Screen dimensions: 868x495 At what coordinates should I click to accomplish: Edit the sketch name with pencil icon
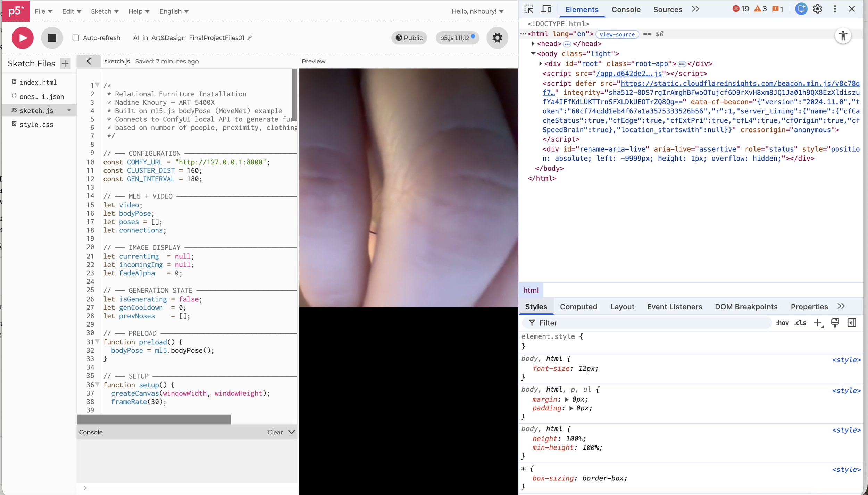pyautogui.click(x=249, y=38)
